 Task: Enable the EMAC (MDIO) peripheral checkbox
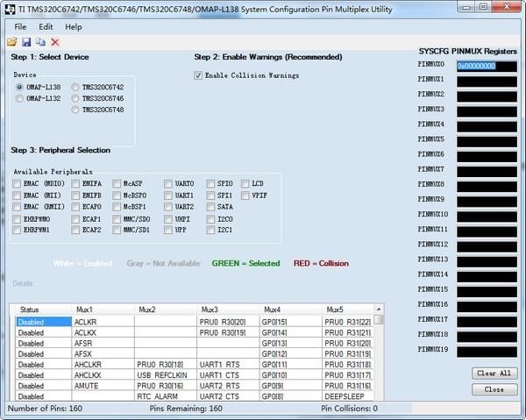tap(18, 184)
